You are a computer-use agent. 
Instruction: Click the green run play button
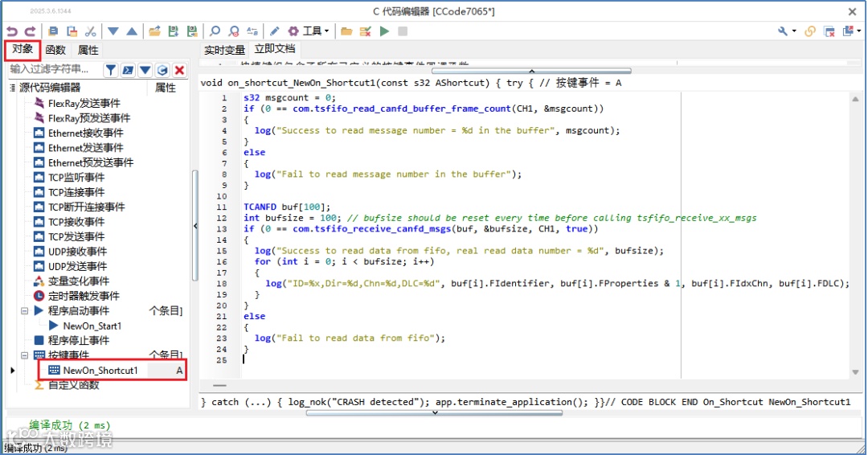coord(384,31)
